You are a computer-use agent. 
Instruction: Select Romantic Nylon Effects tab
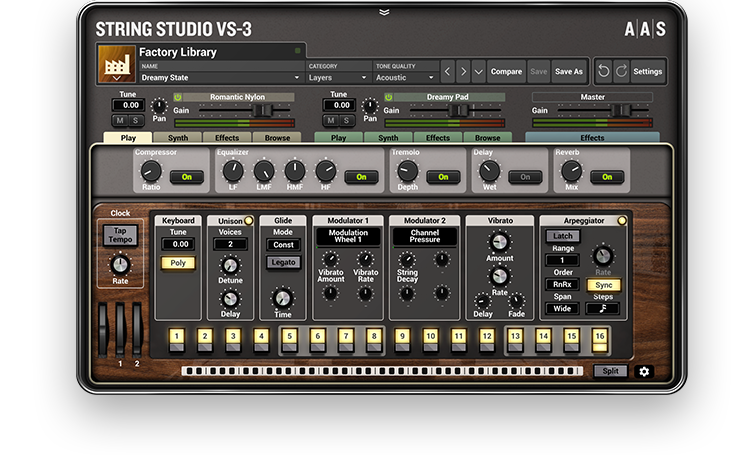[x=227, y=137]
